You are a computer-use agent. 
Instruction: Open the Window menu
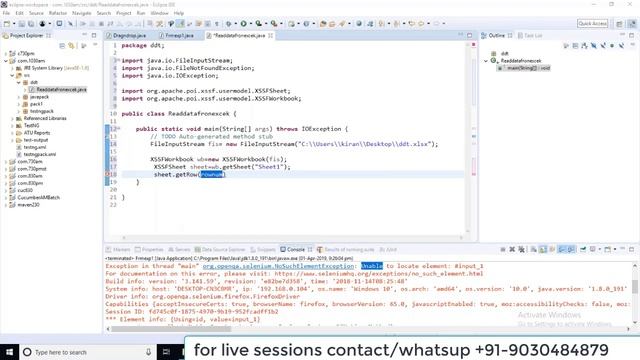pos(159,13)
